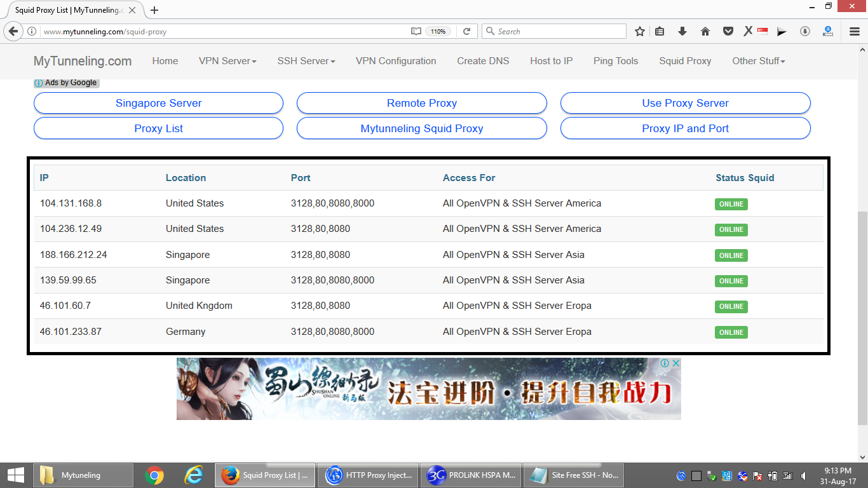Open a new tab with plus button
This screenshot has height=488, width=868.
[x=154, y=10]
